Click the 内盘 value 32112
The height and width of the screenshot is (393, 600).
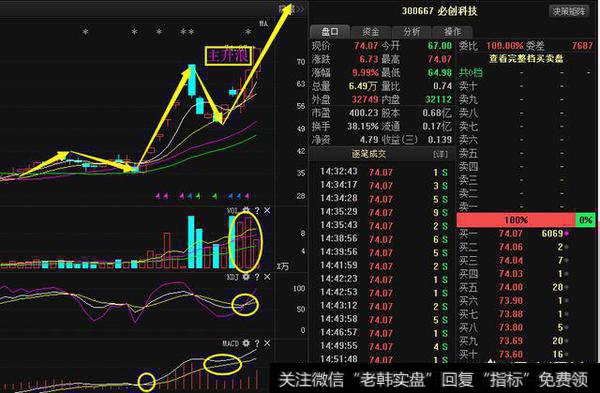tap(439, 99)
